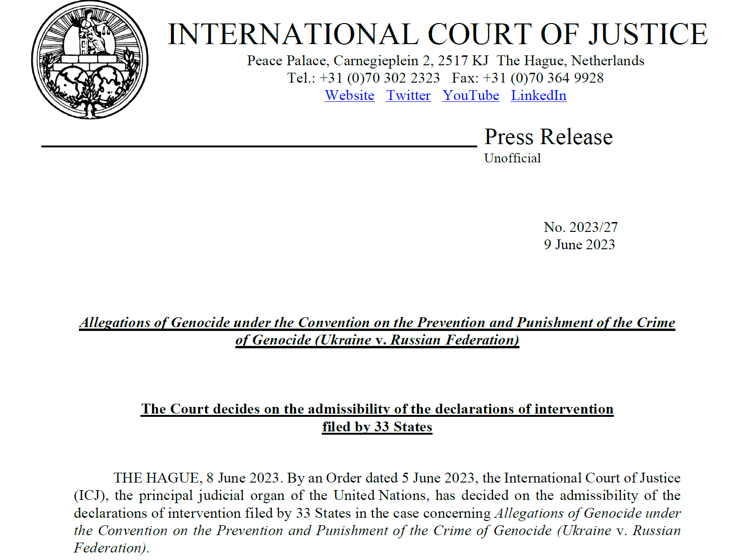This screenshot has width=752, height=560.
Task: Click the Unofficial label
Action: [512, 158]
